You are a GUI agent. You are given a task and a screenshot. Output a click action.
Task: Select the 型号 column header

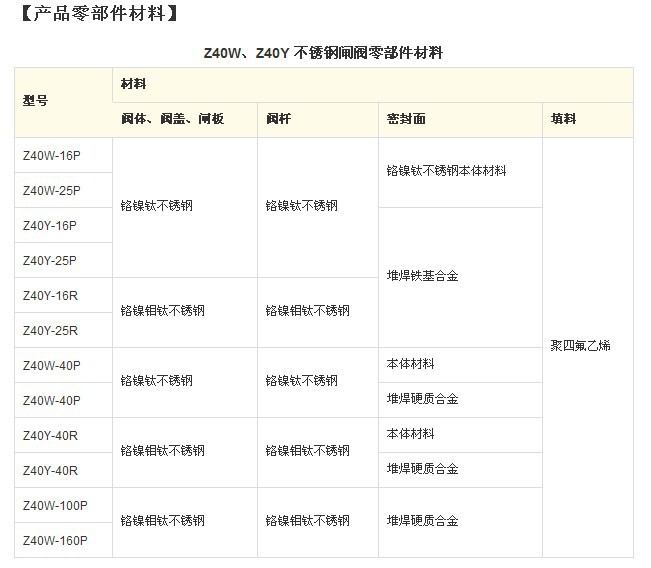tap(36, 101)
